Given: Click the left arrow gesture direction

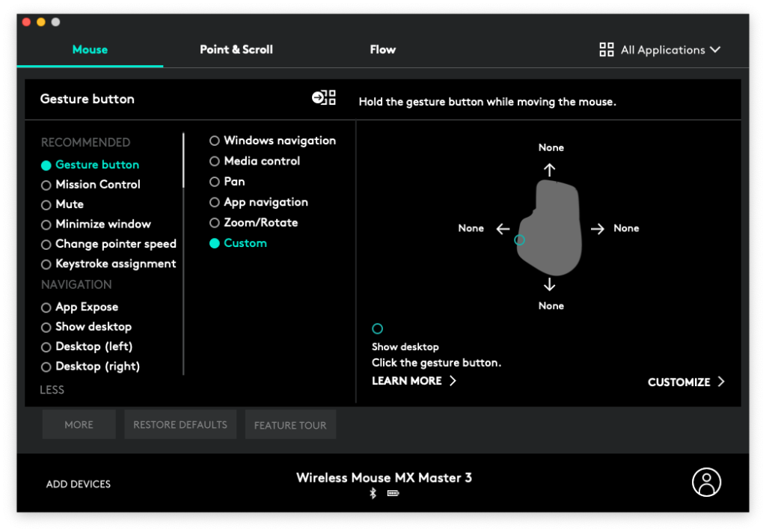Looking at the screenshot, I should pos(503,229).
